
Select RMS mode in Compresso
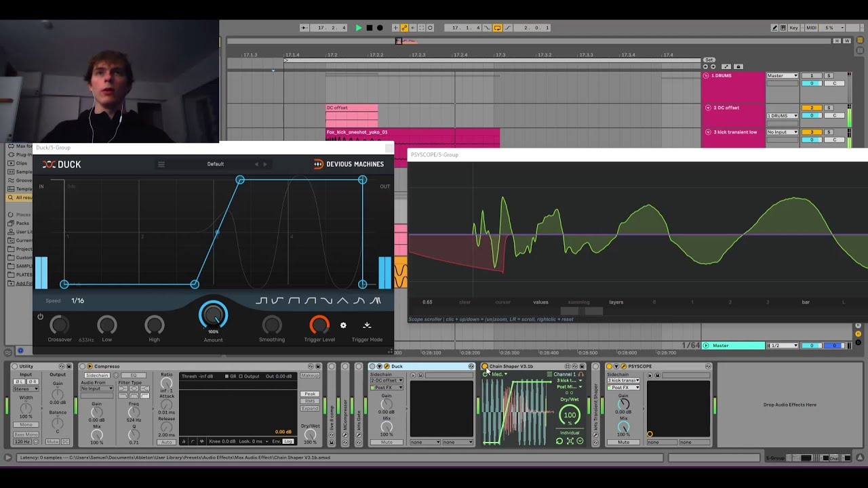coord(310,401)
